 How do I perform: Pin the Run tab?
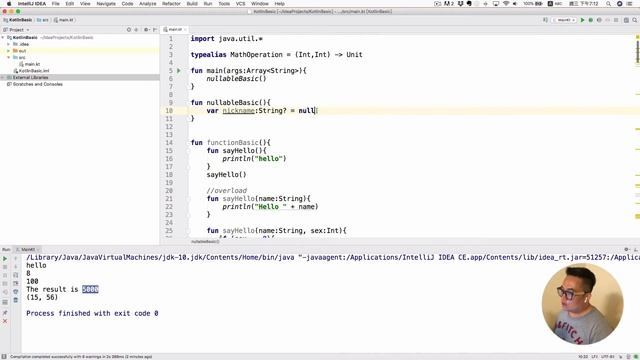5,313
